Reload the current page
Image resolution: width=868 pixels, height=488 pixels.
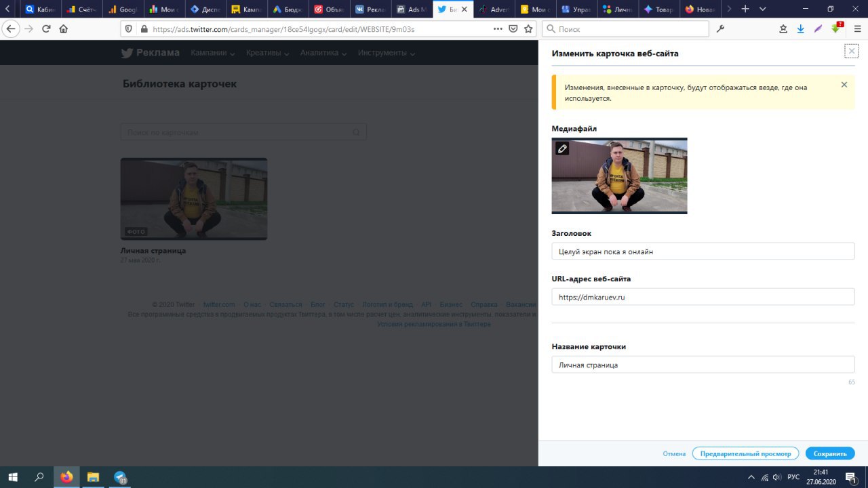tap(46, 29)
